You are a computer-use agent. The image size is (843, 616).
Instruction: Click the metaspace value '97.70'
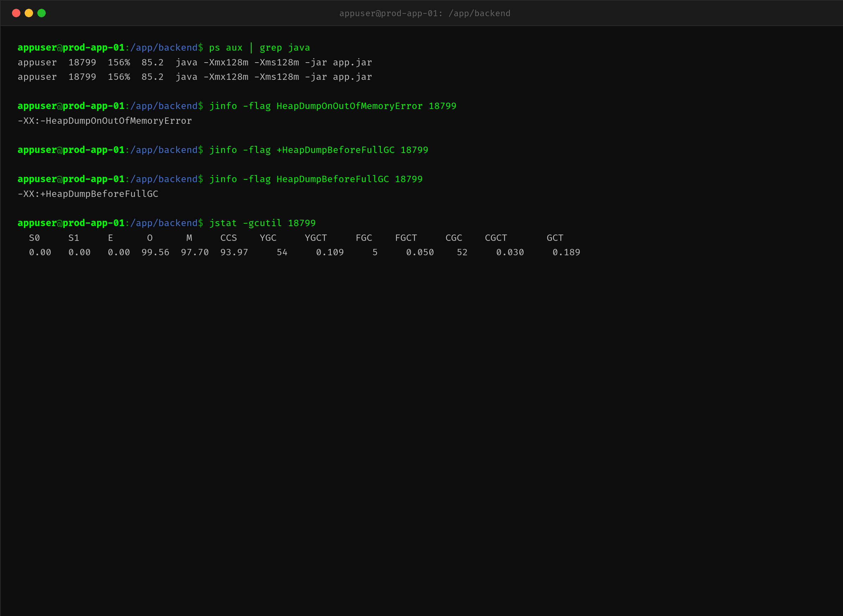[195, 252]
